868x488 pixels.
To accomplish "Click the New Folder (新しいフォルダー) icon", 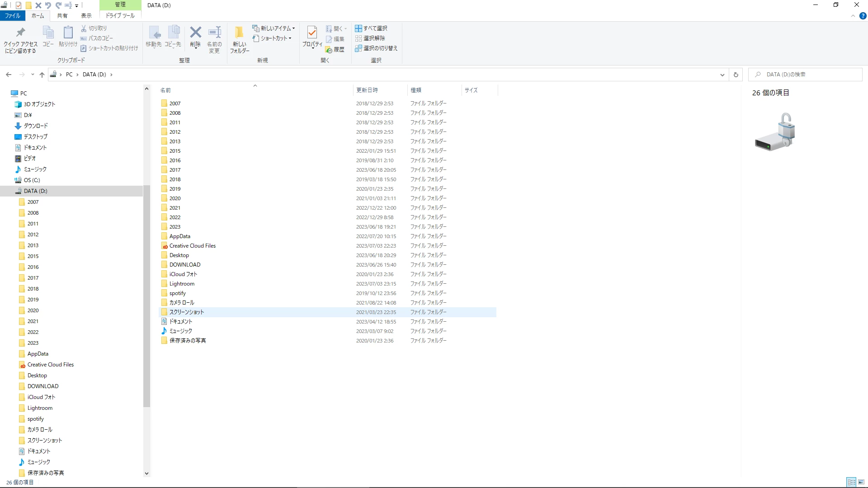I will tap(239, 33).
